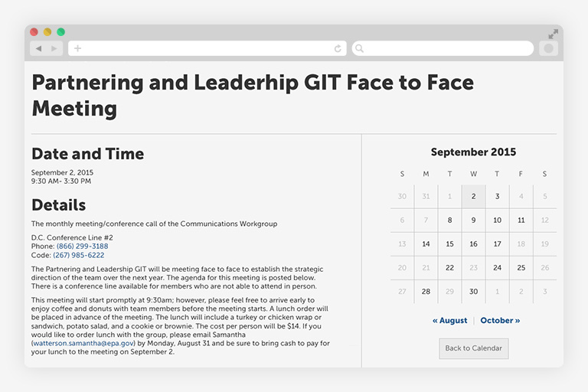This screenshot has width=588, height=392.
Task: Click the round button right of search
Action: tap(548, 48)
